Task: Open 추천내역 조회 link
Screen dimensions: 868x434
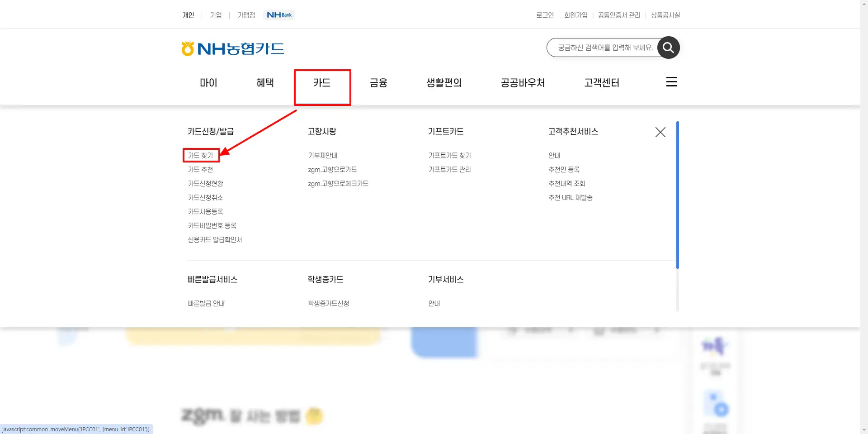Action: tap(567, 183)
